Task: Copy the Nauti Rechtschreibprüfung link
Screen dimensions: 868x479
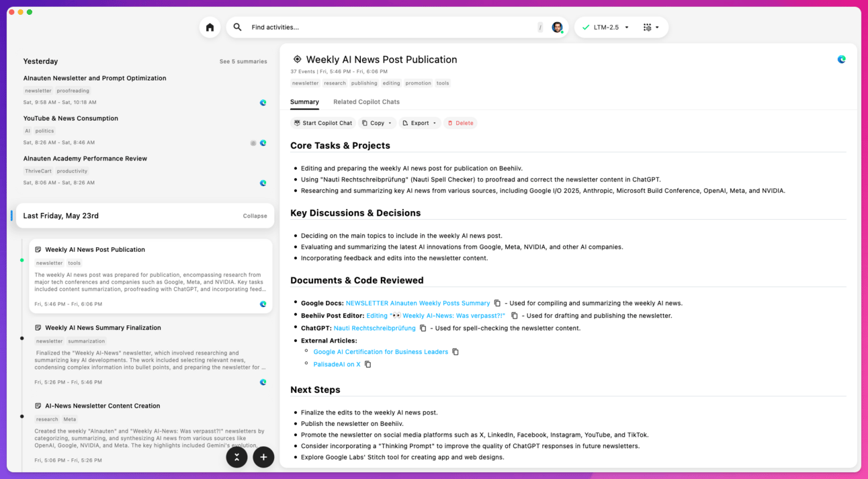Action: click(x=423, y=329)
